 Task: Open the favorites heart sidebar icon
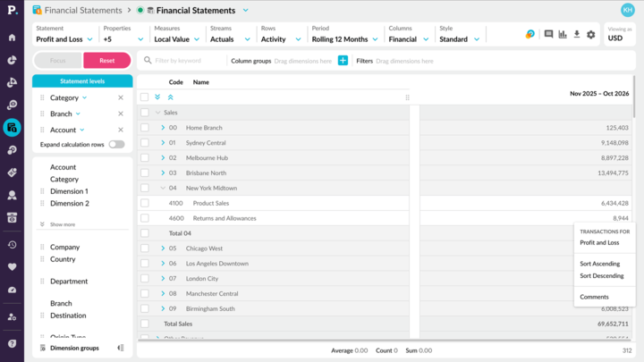[12, 266]
